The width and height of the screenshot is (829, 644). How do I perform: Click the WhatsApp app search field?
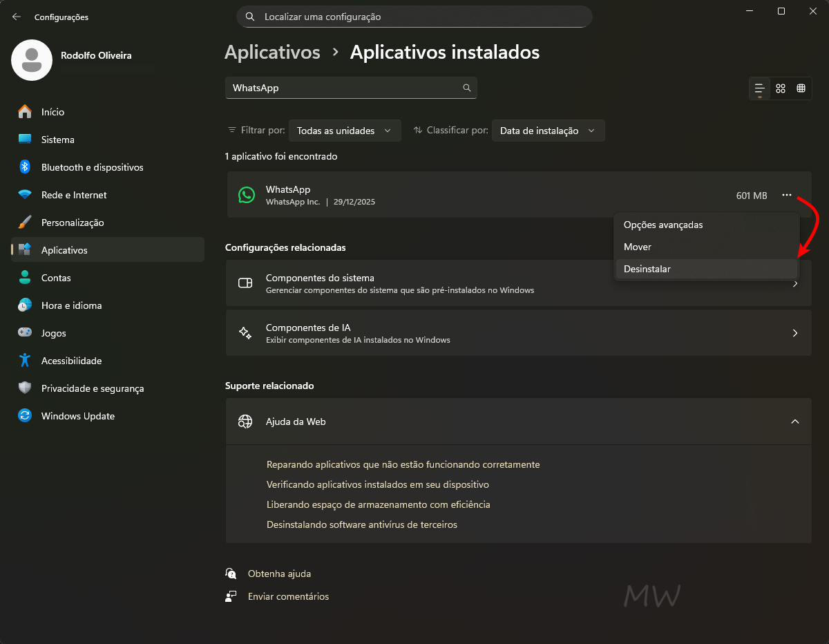click(x=351, y=88)
